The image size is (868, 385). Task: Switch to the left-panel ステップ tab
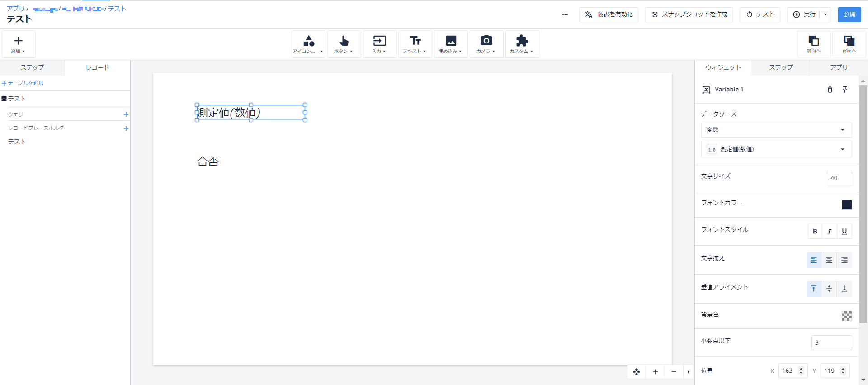(x=32, y=67)
